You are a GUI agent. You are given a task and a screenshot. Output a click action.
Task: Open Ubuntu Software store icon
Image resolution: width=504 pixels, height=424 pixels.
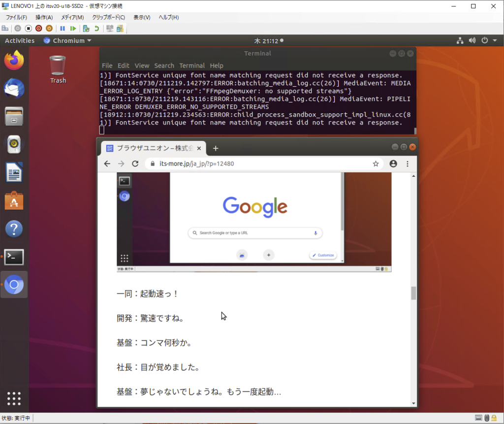[14, 201]
